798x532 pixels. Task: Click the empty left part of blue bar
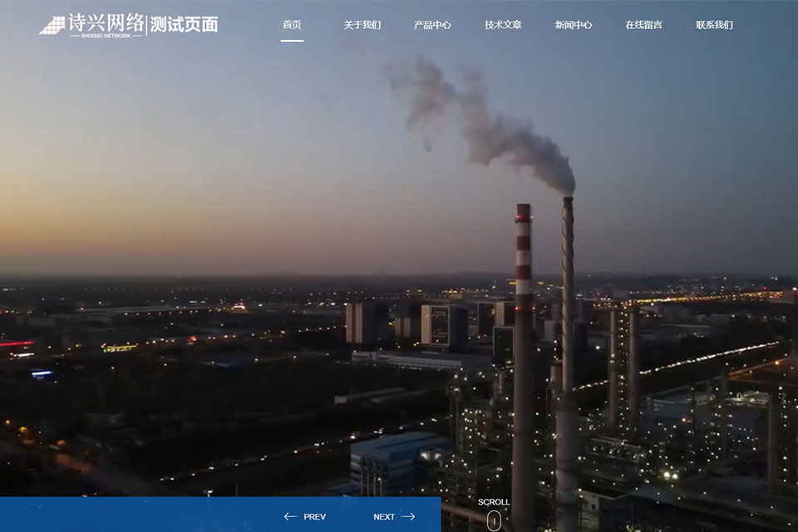125,515
